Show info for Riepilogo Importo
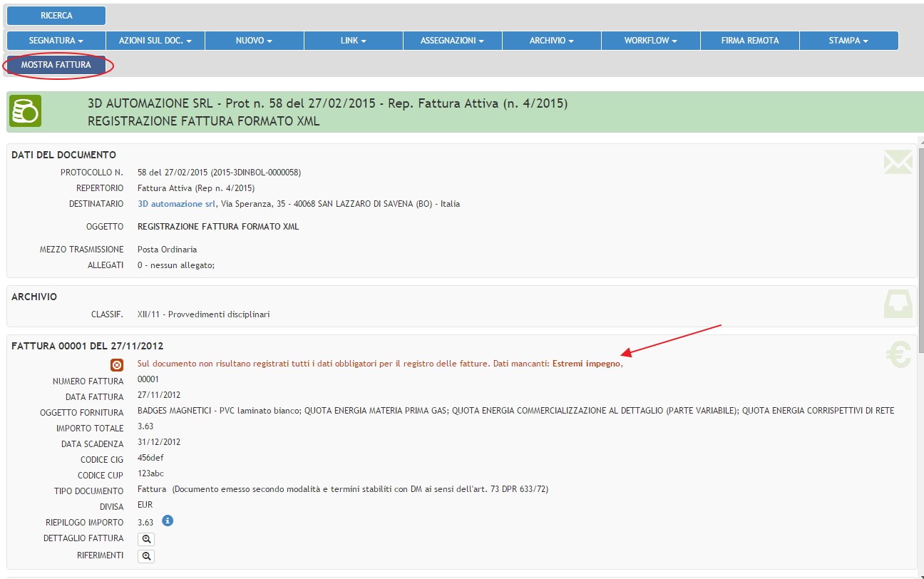924x579 pixels. click(168, 521)
